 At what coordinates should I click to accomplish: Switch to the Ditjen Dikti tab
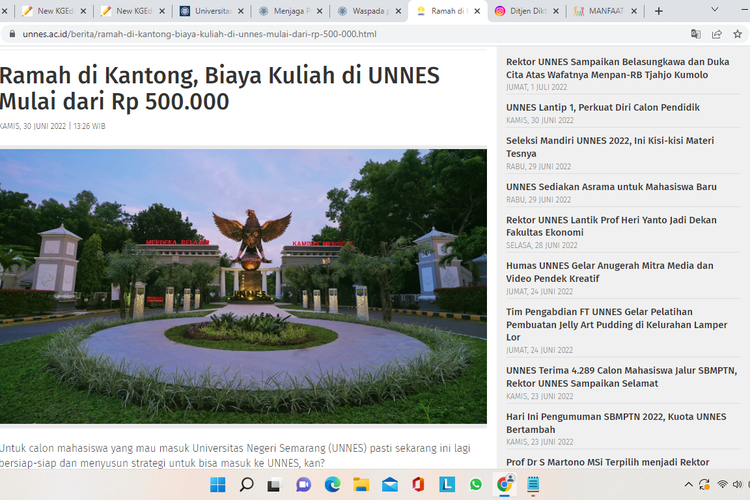524,11
